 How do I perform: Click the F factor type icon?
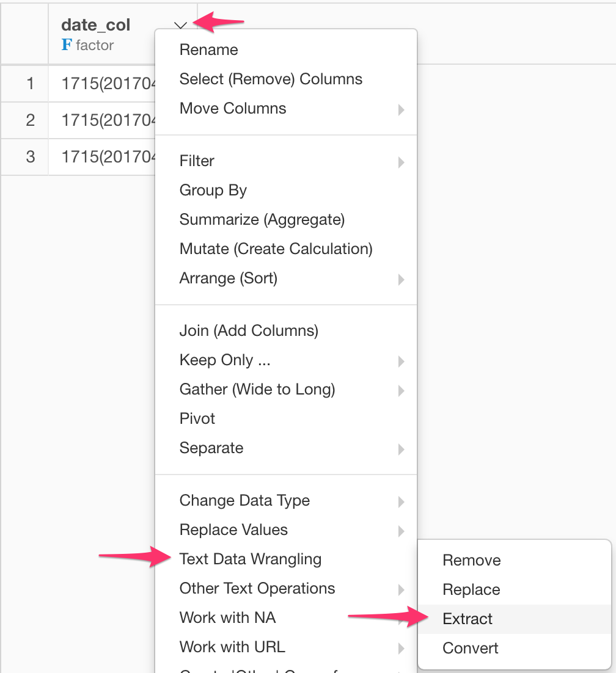(x=67, y=45)
